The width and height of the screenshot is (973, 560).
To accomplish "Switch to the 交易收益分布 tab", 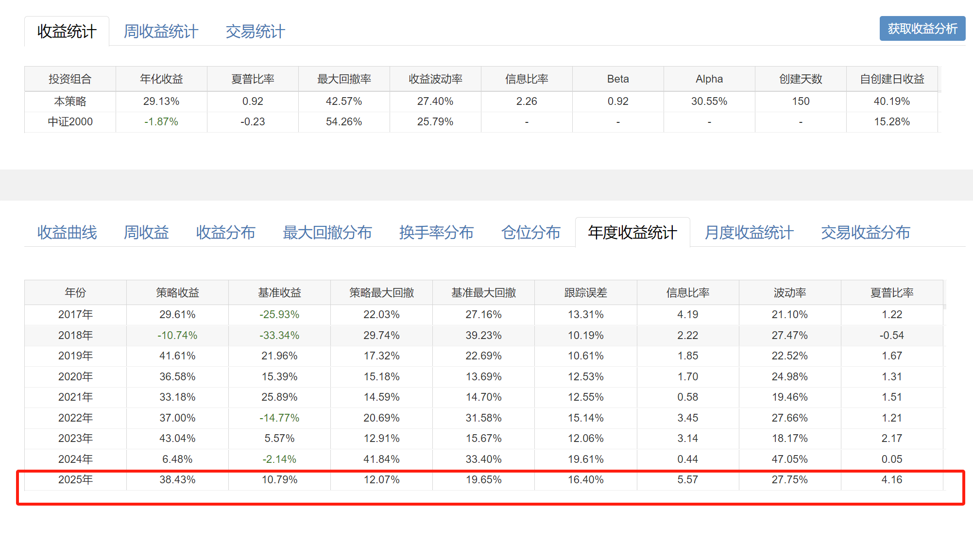I will click(865, 233).
